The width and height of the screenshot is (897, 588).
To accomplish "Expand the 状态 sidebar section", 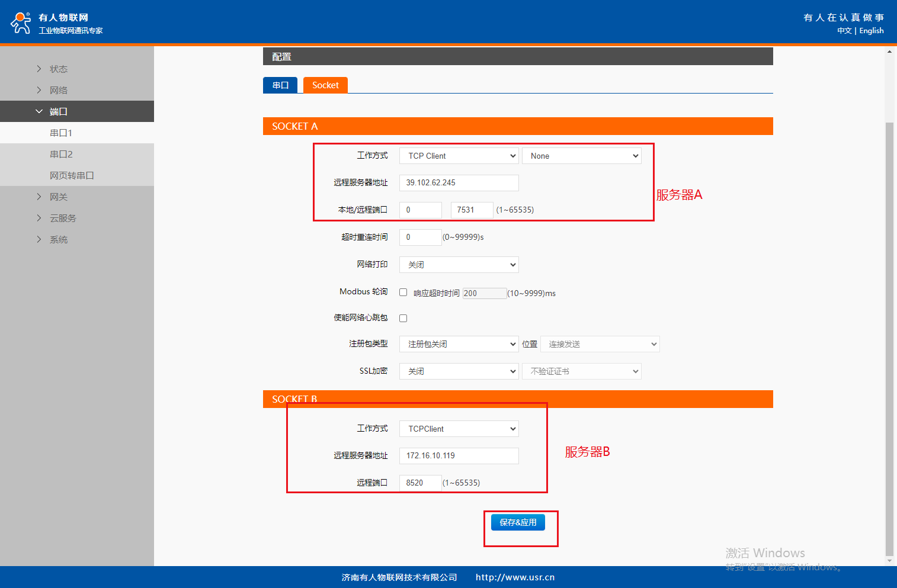I will click(58, 69).
